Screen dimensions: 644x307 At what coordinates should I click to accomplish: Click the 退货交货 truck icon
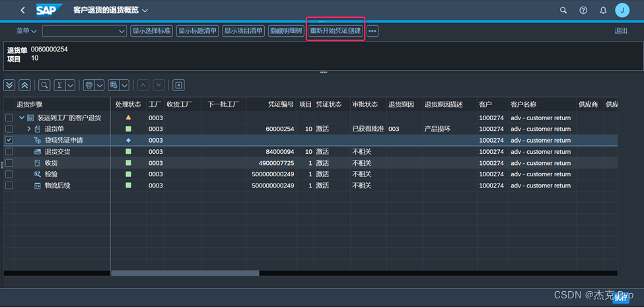(x=38, y=152)
